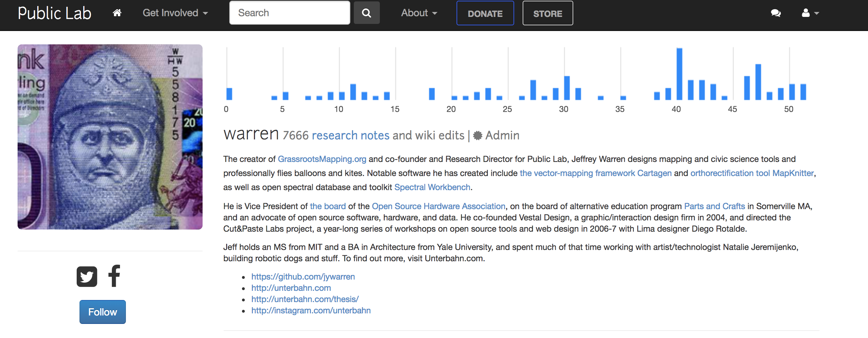
Task: Click the DONATE button
Action: pyautogui.click(x=485, y=13)
